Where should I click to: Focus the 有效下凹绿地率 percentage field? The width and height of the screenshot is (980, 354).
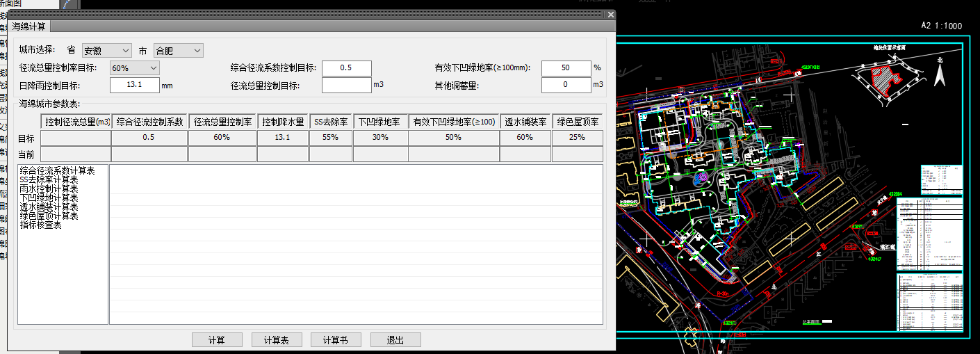tap(565, 68)
